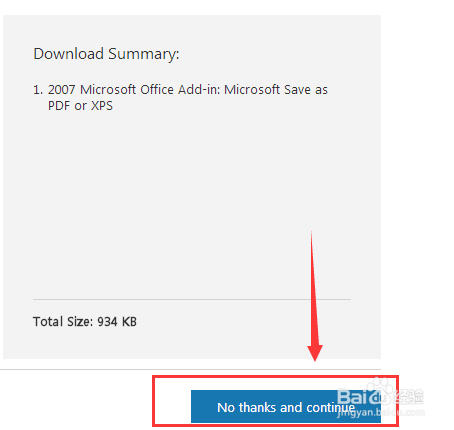Click the Bai logo text in the watermark
Screen dimensions: 454x430
pyautogui.click(x=353, y=397)
